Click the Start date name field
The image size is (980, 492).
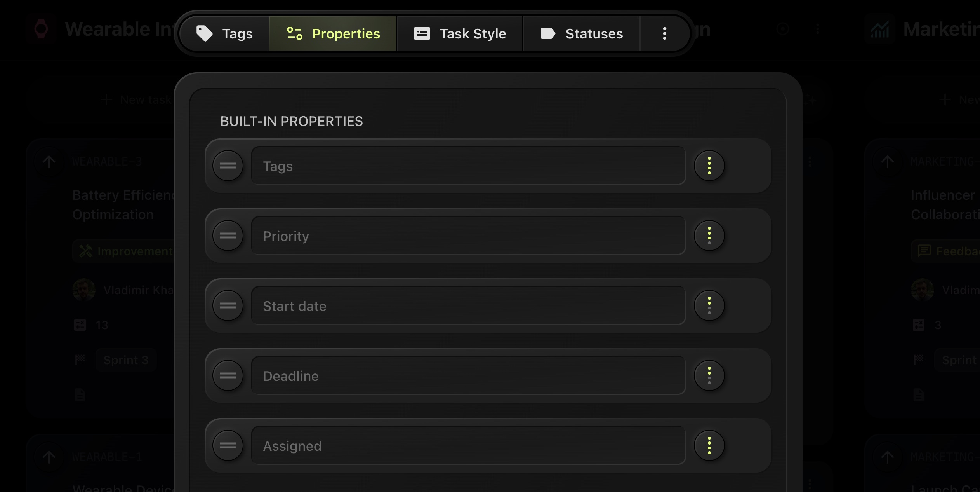pos(468,306)
